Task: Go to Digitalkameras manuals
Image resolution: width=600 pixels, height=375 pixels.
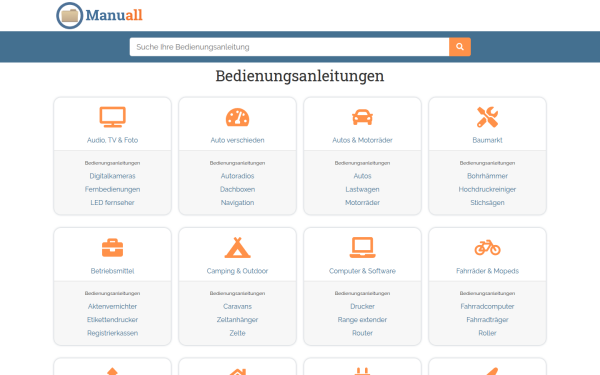Action: [112, 176]
